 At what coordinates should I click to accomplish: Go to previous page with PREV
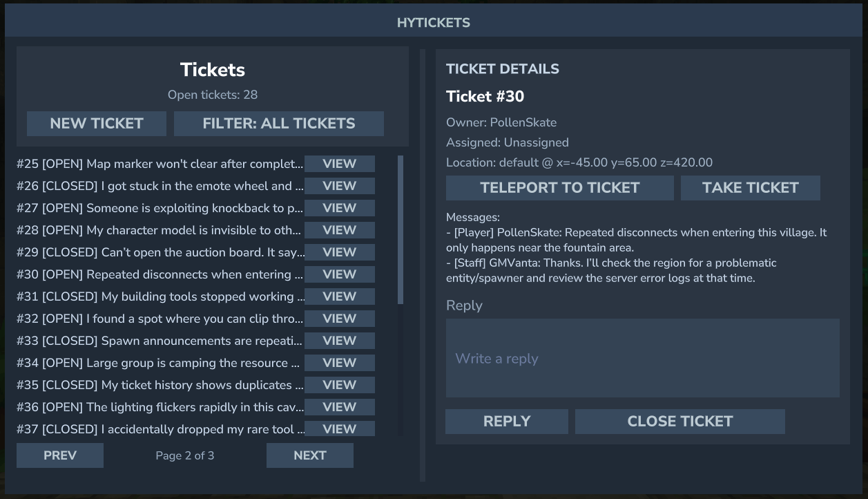60,455
